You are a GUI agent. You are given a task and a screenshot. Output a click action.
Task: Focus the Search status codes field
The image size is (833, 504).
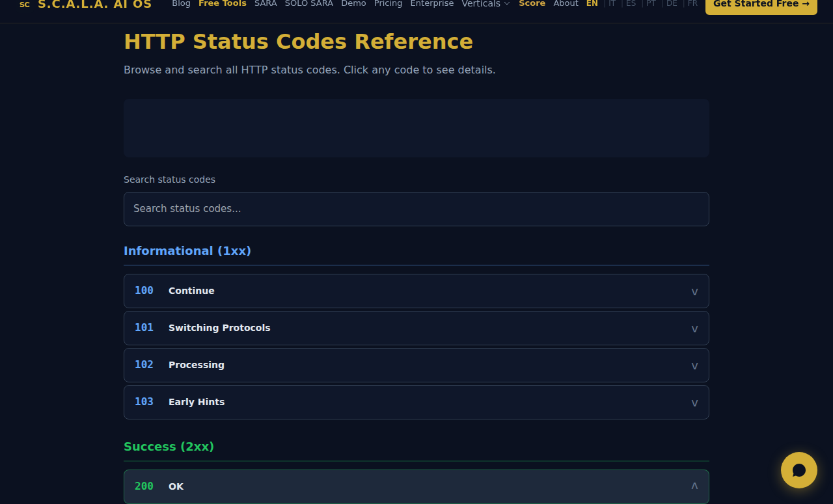click(416, 209)
